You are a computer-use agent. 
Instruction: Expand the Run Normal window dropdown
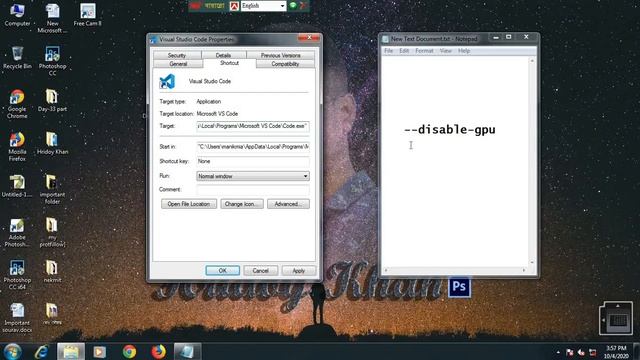(x=253, y=176)
